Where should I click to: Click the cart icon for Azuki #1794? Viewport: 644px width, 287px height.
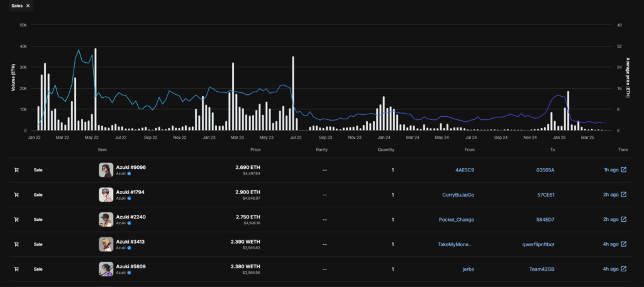(16, 195)
